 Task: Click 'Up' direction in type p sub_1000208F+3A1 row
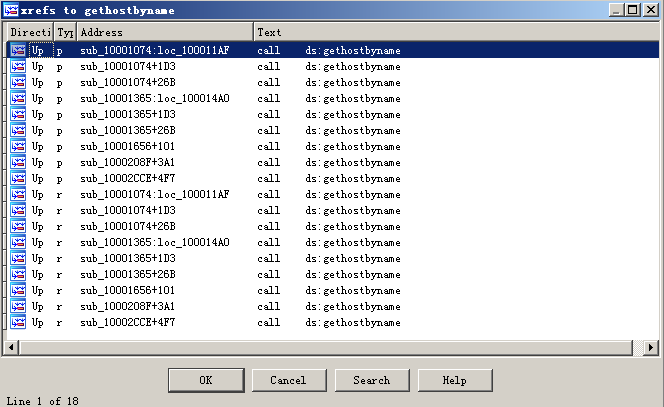click(38, 163)
